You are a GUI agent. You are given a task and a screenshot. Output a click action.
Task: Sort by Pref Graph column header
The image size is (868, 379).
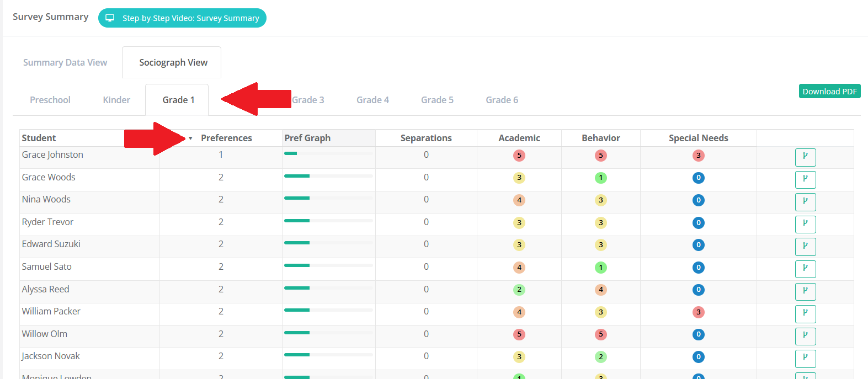tap(307, 138)
